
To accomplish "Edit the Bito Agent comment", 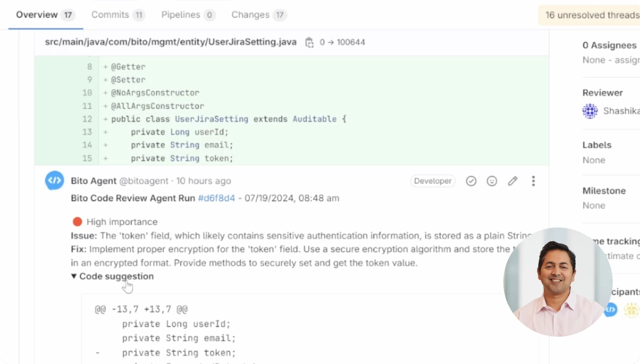I will pos(512,181).
